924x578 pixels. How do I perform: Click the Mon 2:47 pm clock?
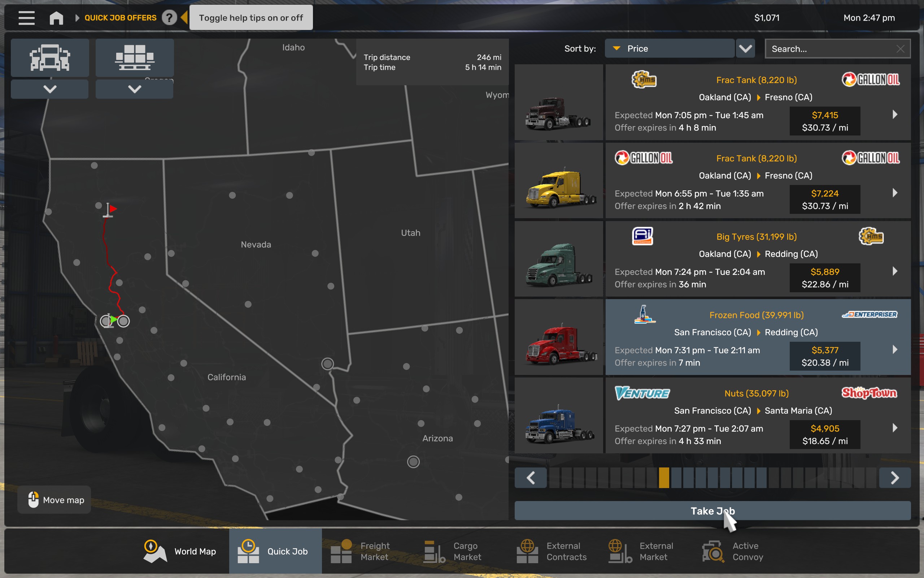[869, 18]
